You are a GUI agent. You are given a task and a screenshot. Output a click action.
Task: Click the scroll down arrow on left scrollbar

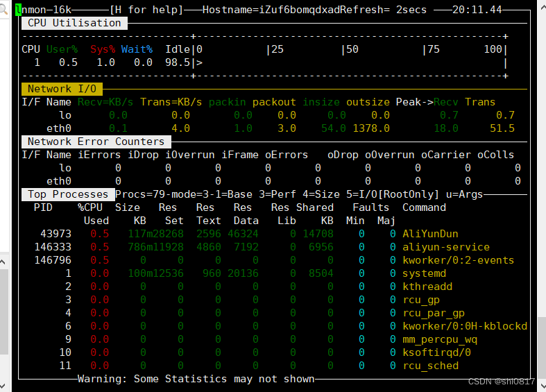pos(3,386)
